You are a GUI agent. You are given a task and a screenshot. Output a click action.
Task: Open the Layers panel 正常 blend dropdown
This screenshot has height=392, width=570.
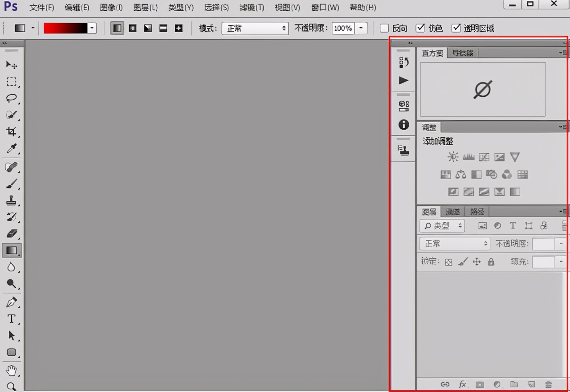[455, 244]
